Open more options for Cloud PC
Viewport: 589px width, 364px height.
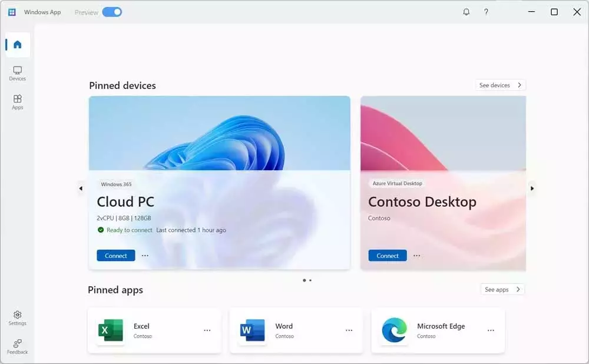pos(145,256)
